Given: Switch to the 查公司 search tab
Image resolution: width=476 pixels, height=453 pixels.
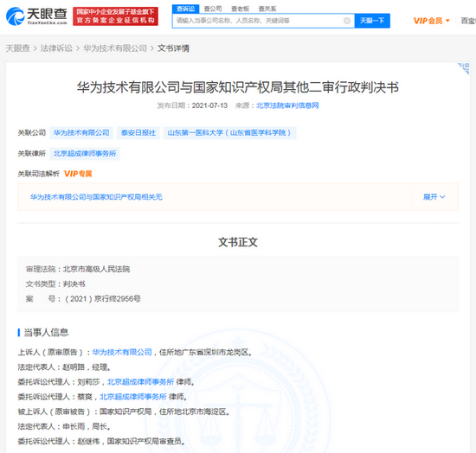Looking at the screenshot, I should click(213, 9).
